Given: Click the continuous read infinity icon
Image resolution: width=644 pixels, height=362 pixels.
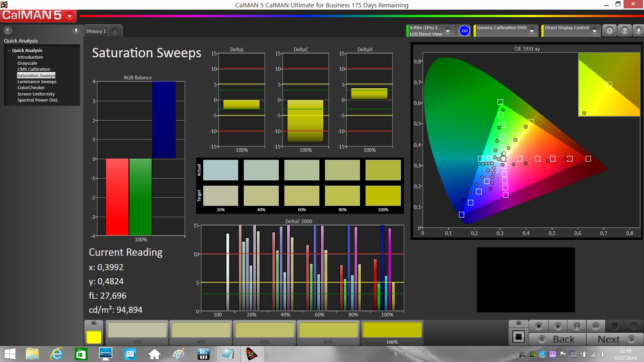Looking at the screenshot, I should pos(596,326).
